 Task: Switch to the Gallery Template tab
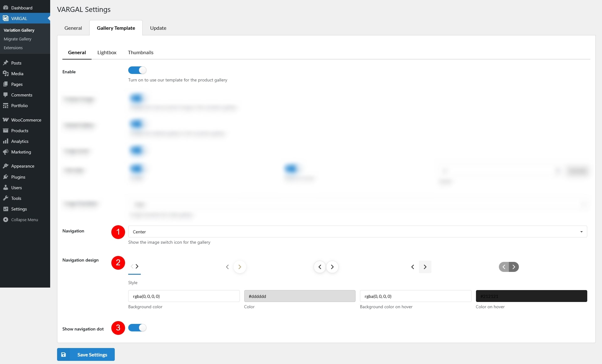[116, 28]
